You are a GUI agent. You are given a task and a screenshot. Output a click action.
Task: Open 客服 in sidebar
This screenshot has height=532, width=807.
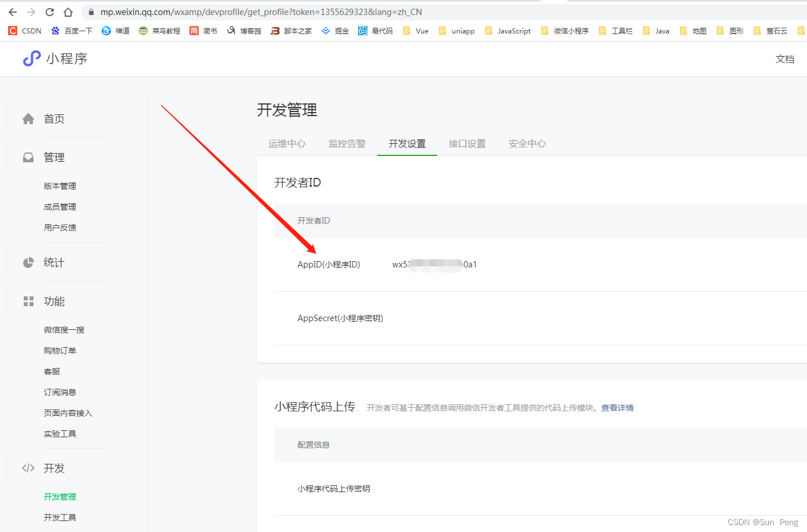[x=52, y=371]
